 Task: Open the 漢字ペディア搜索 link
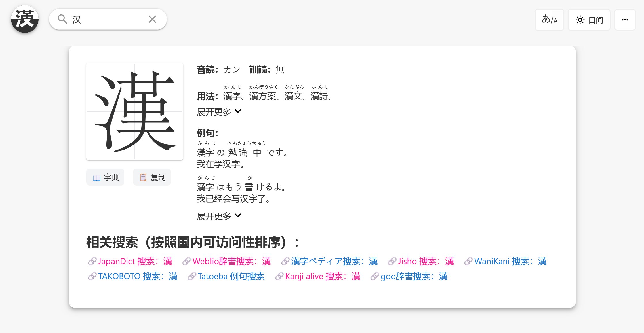click(x=329, y=261)
